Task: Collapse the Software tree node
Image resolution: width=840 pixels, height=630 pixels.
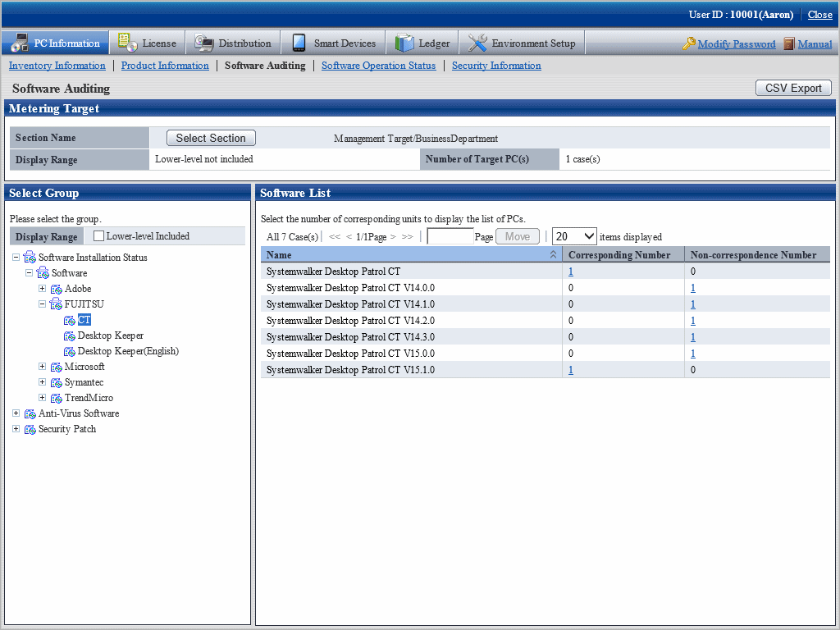Action: point(29,272)
